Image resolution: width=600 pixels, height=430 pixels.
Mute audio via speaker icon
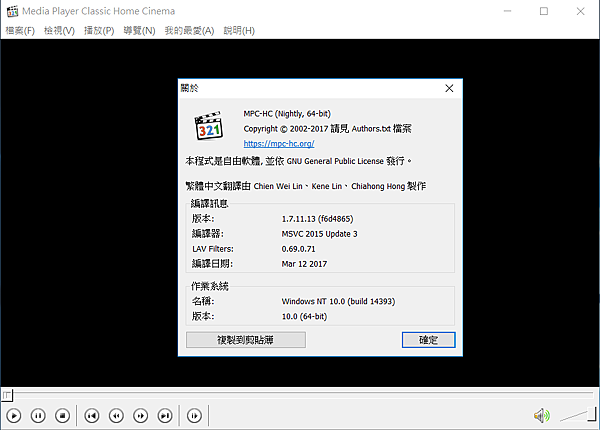pos(541,415)
